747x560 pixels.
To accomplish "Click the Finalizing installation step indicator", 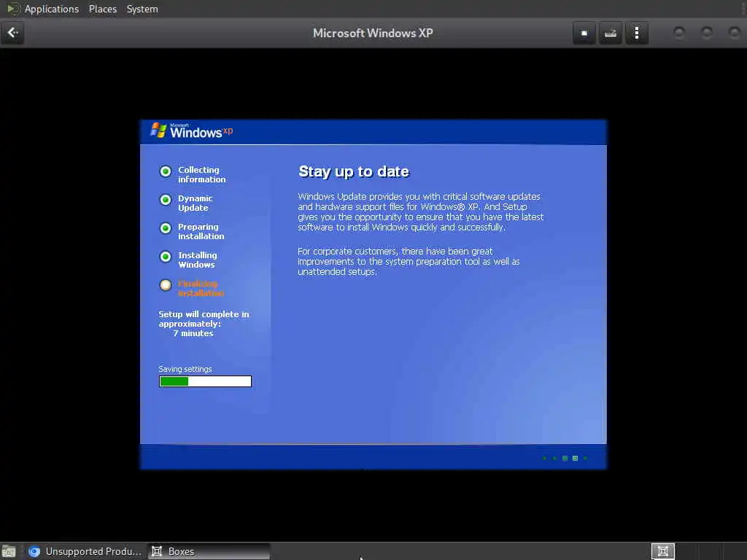I will click(x=166, y=285).
